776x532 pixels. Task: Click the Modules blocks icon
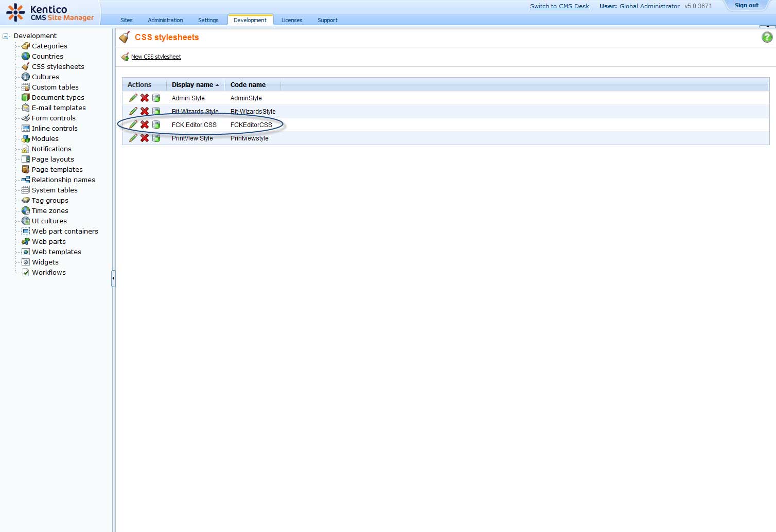pos(26,138)
